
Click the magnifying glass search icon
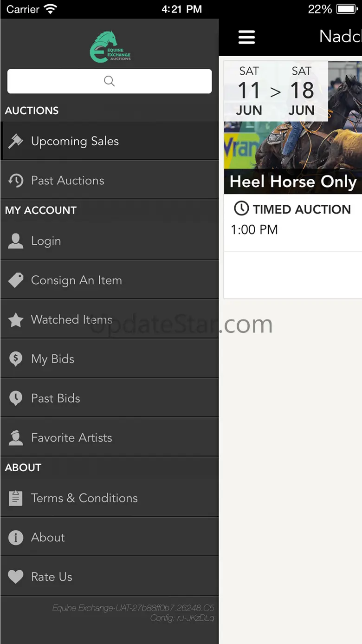point(110,81)
